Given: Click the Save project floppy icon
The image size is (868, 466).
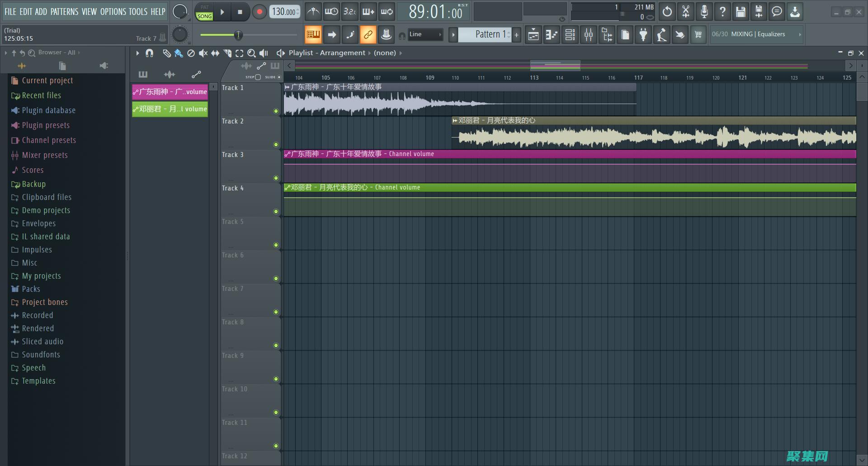Looking at the screenshot, I should pos(740,12).
